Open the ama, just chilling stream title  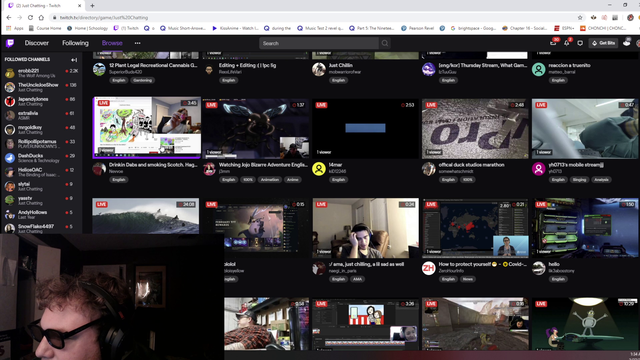coord(367,264)
